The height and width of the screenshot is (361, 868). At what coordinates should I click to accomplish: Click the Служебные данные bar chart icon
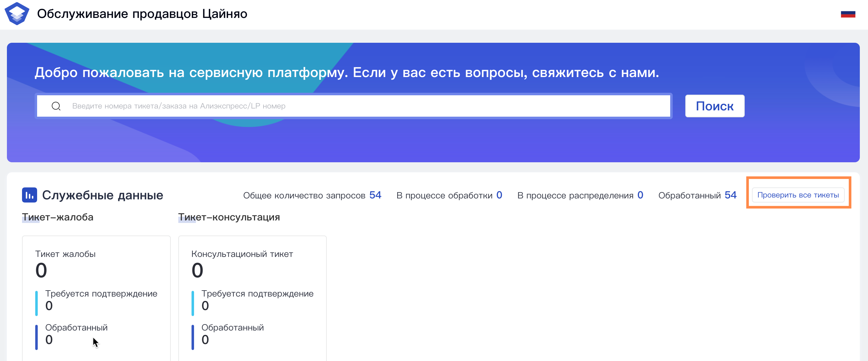(x=29, y=195)
